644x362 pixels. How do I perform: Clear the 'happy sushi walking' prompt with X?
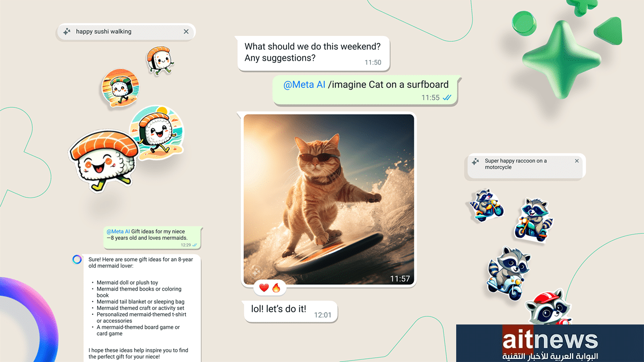[186, 32]
